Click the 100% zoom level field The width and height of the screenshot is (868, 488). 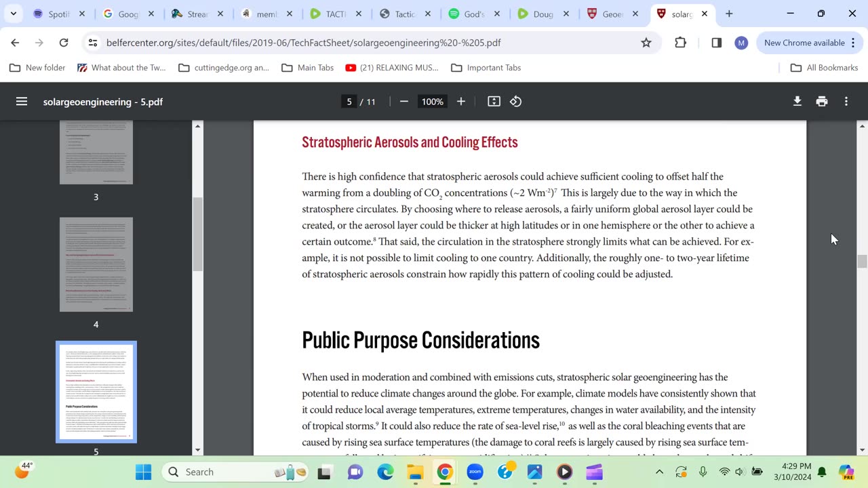click(432, 102)
